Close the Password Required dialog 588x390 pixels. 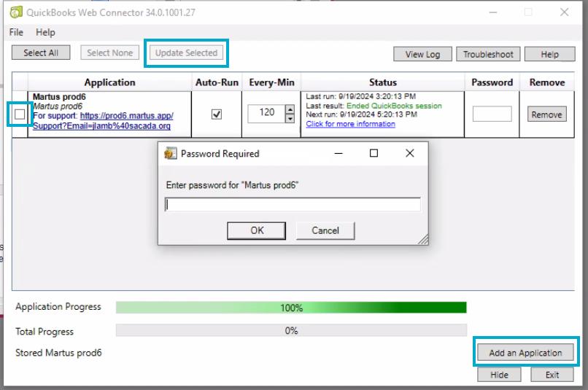[x=410, y=153]
